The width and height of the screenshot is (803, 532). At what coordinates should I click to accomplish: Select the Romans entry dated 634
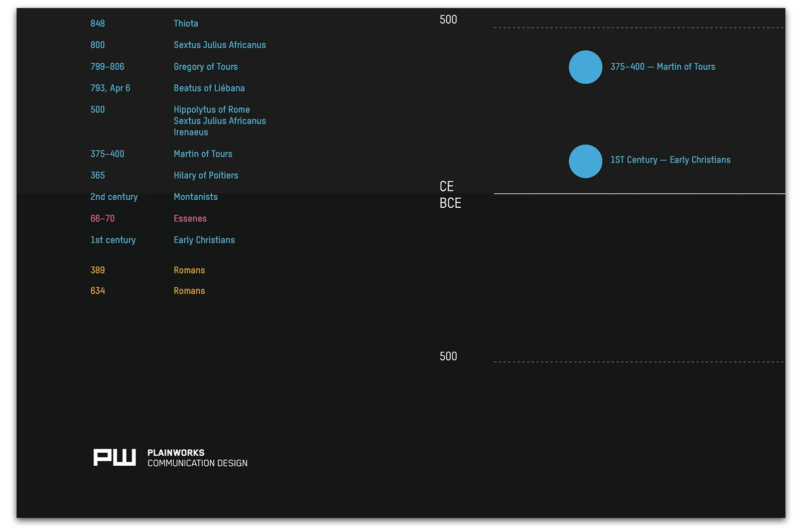[x=189, y=291]
